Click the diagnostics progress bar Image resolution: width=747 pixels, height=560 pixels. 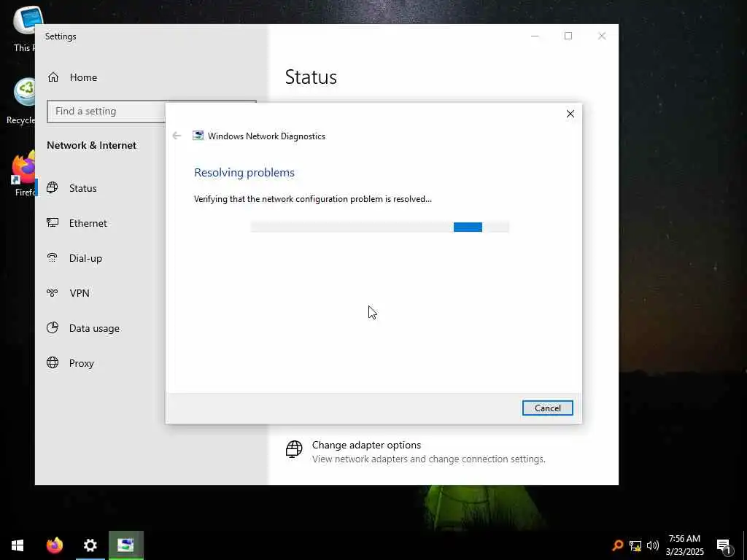(379, 227)
